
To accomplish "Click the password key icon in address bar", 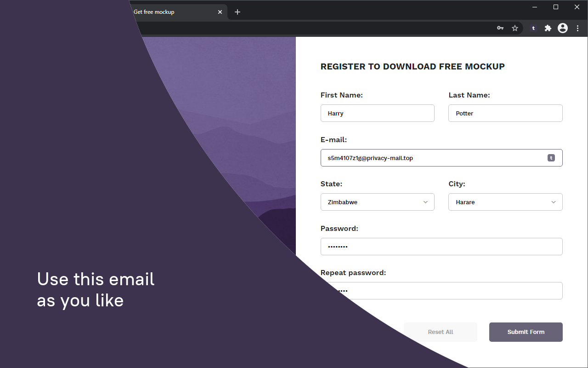I will pos(500,28).
